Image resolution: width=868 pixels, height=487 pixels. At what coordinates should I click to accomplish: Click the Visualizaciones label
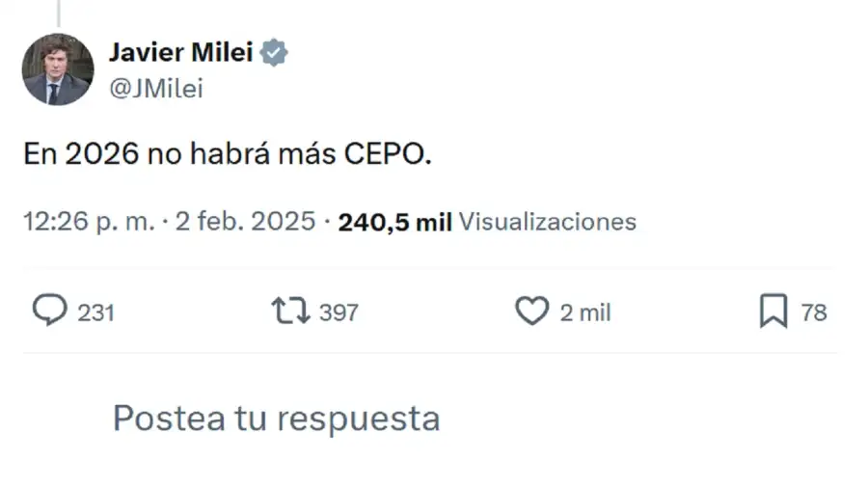click(x=547, y=222)
